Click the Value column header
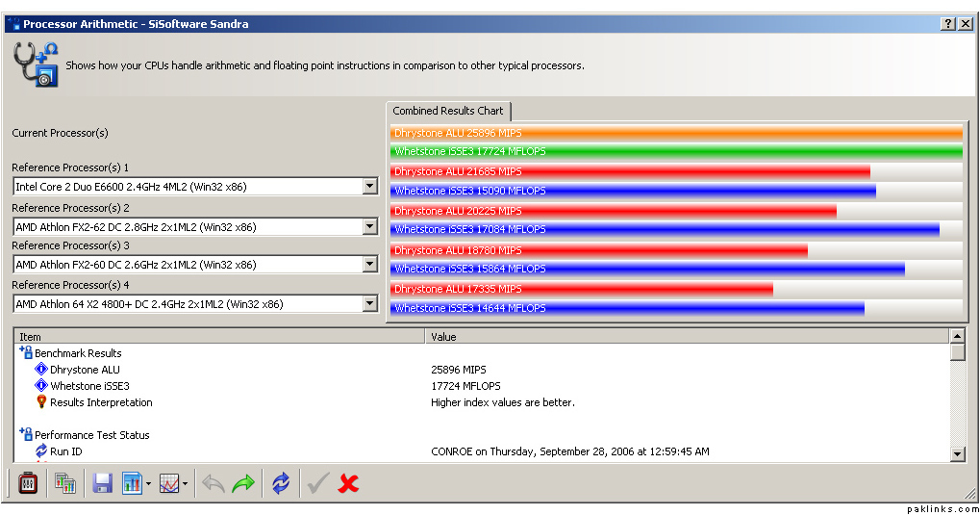 click(687, 337)
